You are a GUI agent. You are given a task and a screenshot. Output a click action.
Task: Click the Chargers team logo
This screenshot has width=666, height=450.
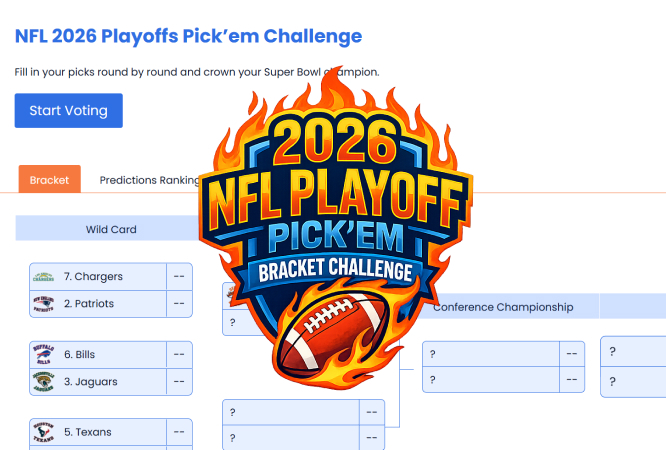point(44,276)
